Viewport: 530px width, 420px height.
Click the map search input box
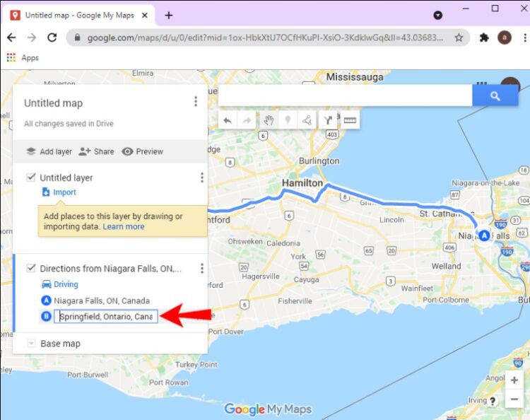[345, 96]
